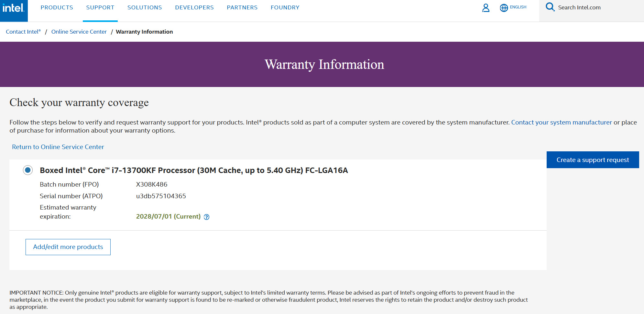Click the search magnifier icon
Viewport: 644px width, 314px height.
point(550,7)
